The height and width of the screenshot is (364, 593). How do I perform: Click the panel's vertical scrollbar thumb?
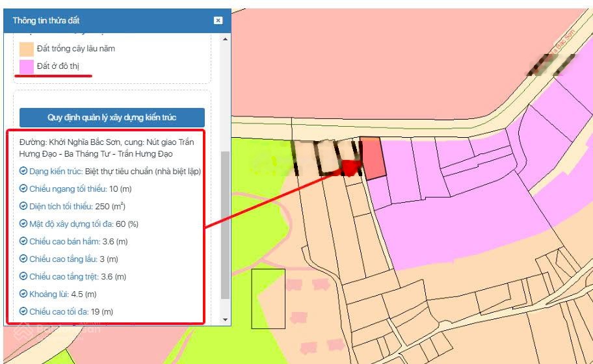click(226, 224)
